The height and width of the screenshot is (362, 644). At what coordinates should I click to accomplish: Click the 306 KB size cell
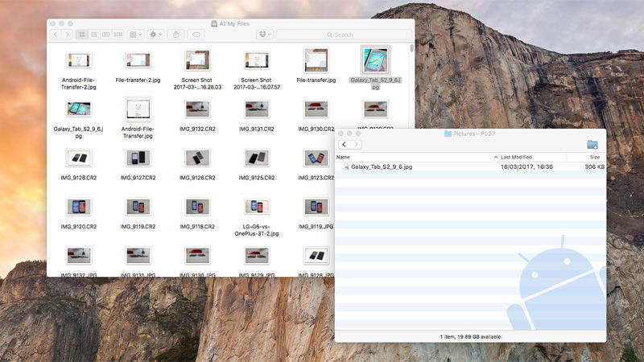point(594,167)
